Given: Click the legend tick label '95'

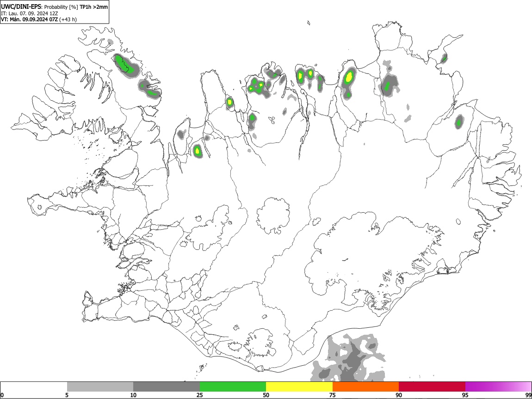Looking at the screenshot, I should pyautogui.click(x=465, y=395).
